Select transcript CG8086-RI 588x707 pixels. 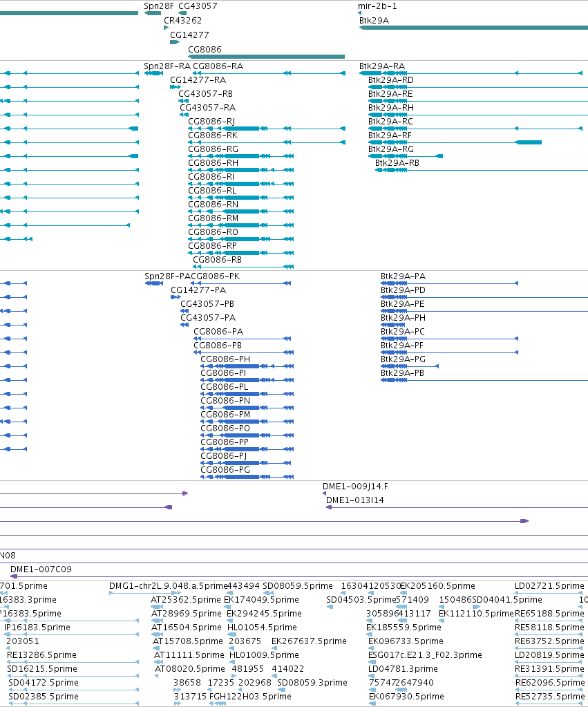click(211, 177)
